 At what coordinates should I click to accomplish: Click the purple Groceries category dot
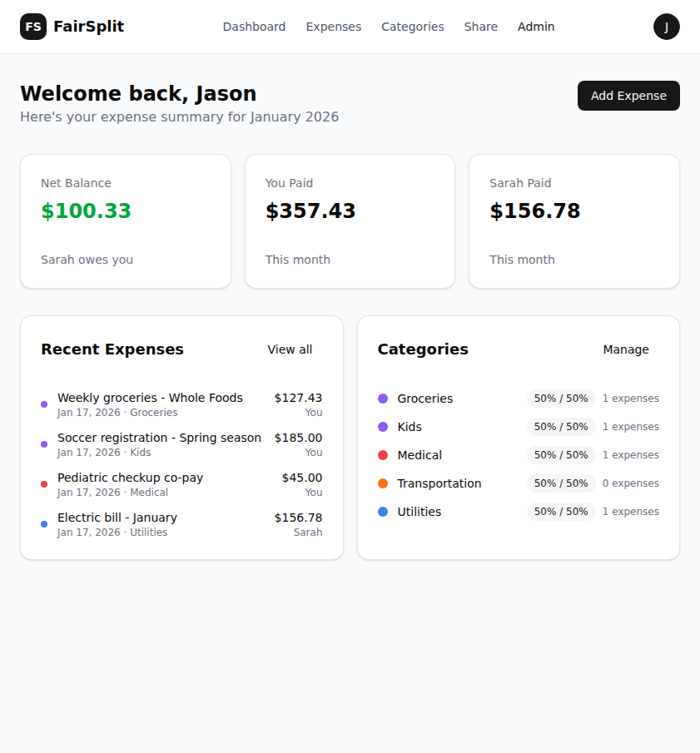click(385, 399)
